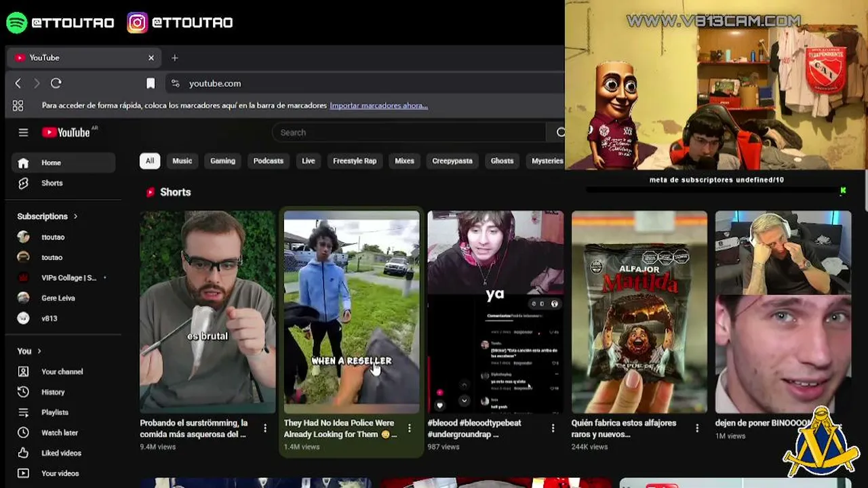Open a new browser tab
Screen dimensions: 868x488
[174, 58]
